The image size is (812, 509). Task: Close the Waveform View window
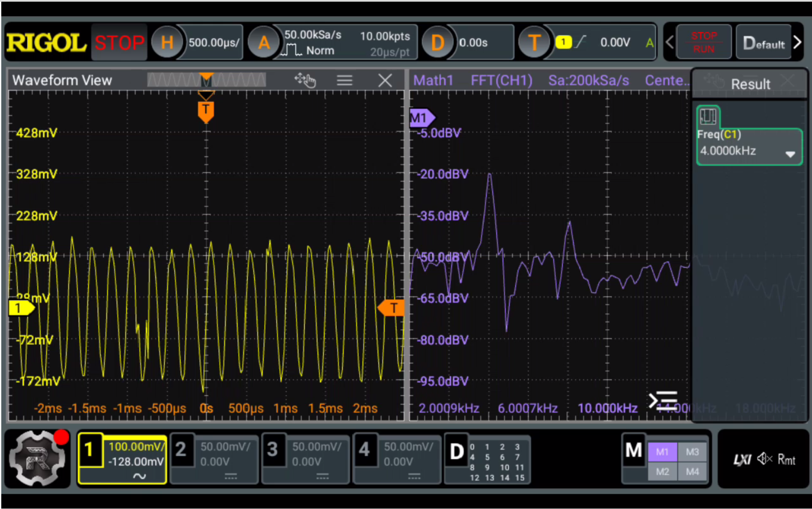pyautogui.click(x=385, y=80)
